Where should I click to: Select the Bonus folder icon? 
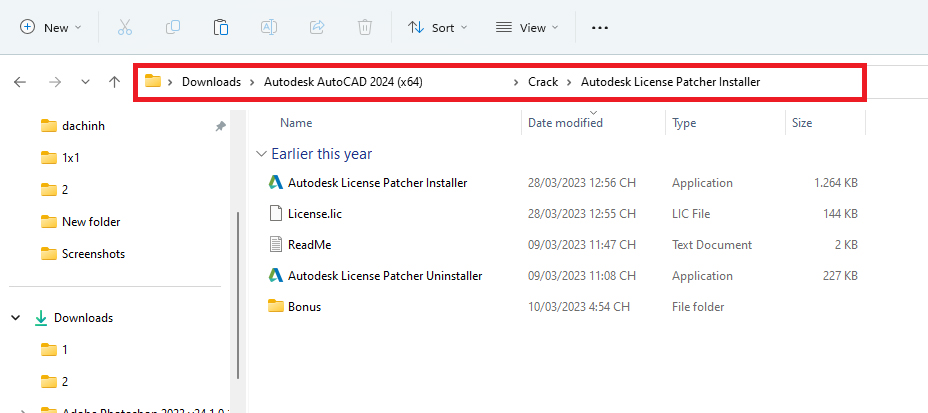[276, 306]
